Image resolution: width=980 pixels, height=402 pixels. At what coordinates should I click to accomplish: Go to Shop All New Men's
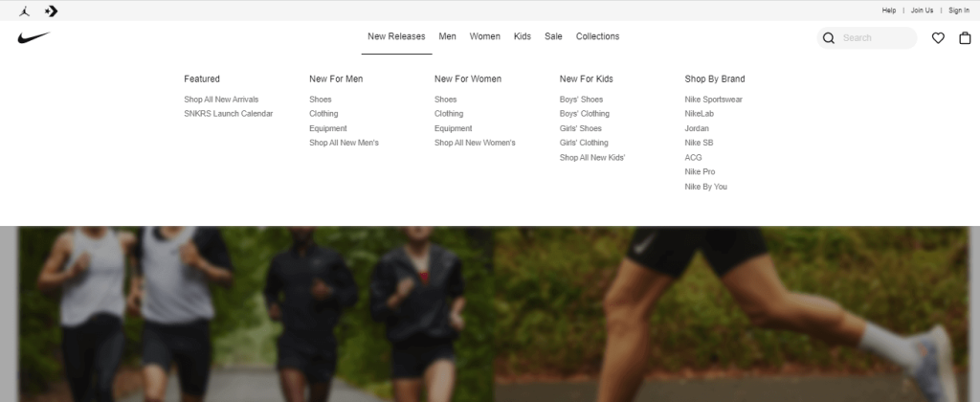click(344, 143)
